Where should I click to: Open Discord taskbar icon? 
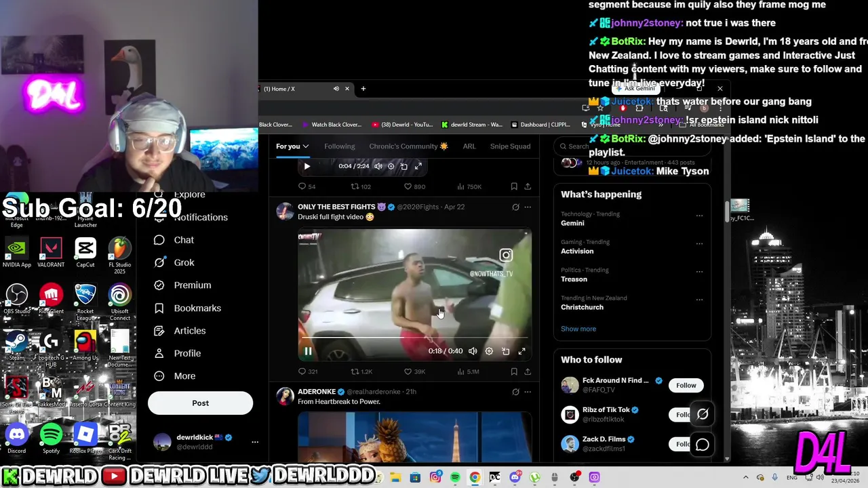[x=515, y=478]
